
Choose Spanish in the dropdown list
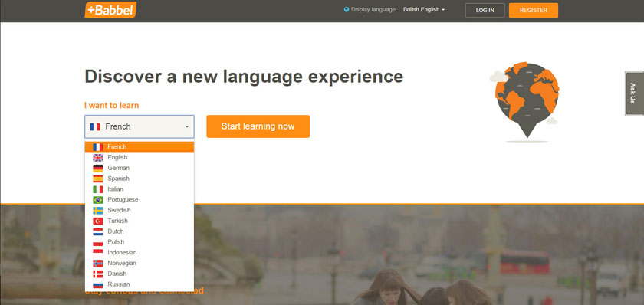(118, 179)
